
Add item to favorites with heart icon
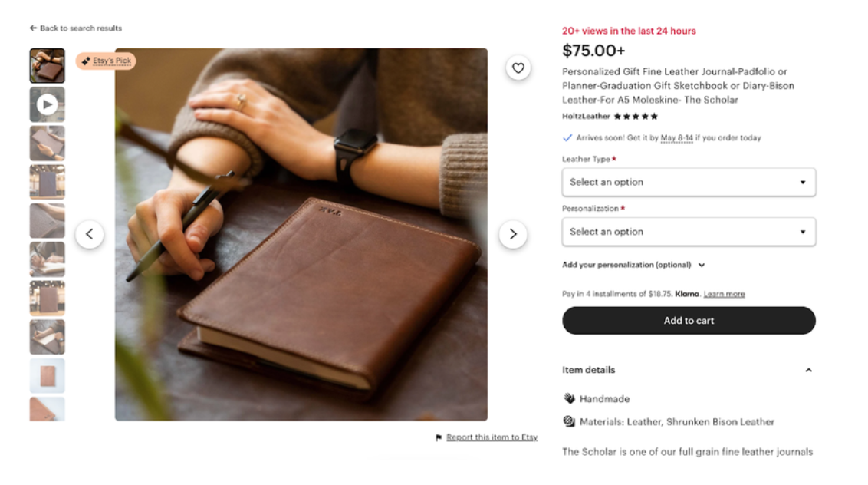click(518, 68)
